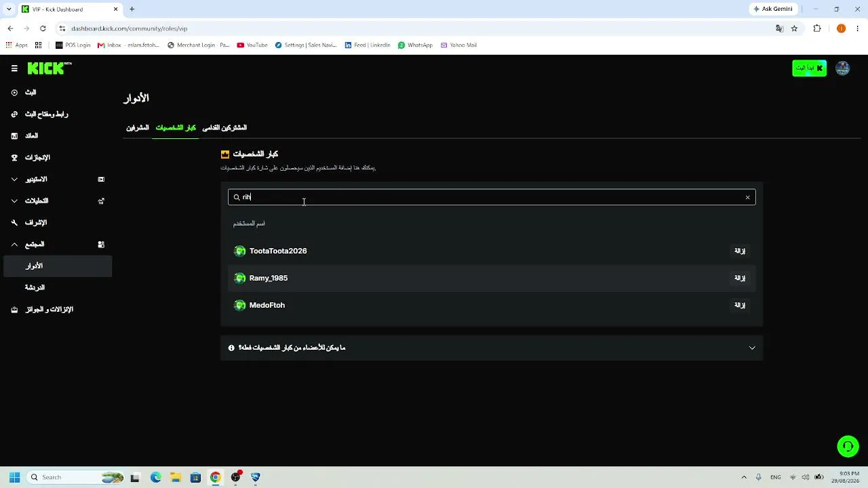Click the address bar URL dashboard.kick.com

tap(129, 28)
